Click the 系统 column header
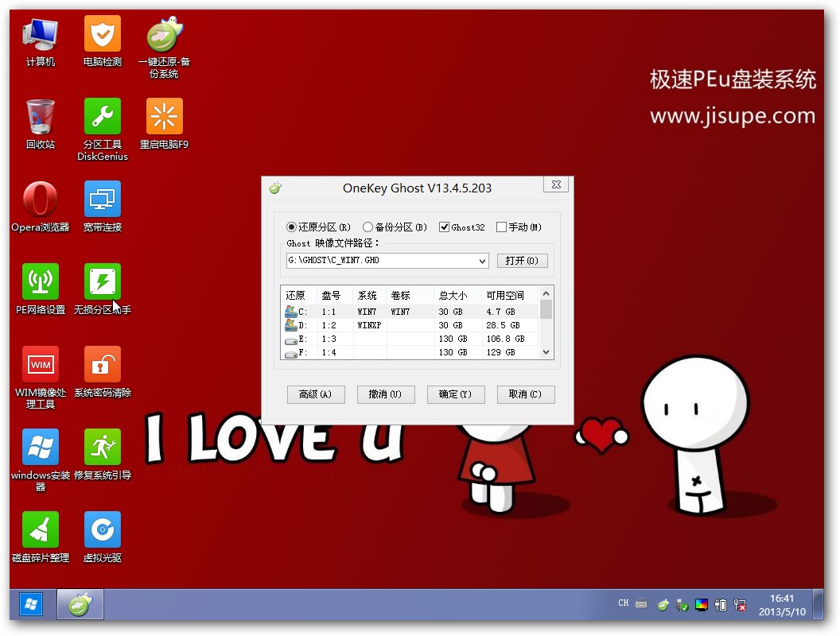The height and width of the screenshot is (636, 840). pyautogui.click(x=370, y=296)
